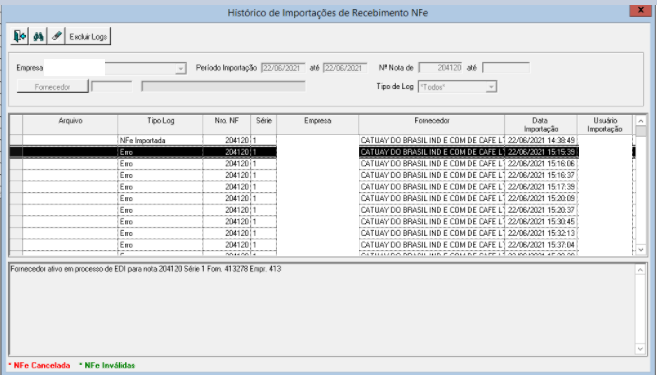
Task: Click the Nº Nota até empty field
Action: [506, 67]
